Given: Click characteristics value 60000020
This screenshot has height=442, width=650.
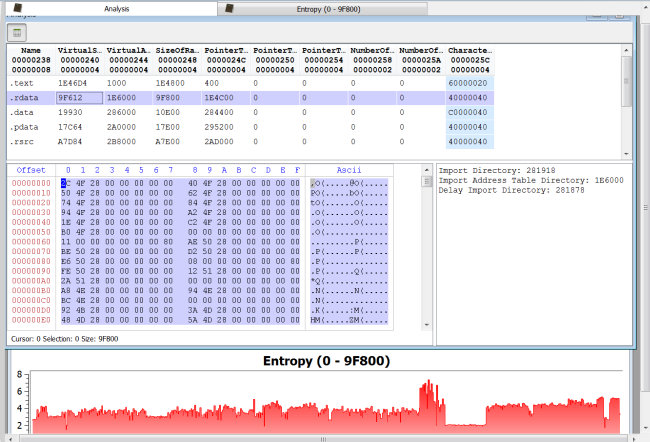Looking at the screenshot, I should pyautogui.click(x=468, y=83).
